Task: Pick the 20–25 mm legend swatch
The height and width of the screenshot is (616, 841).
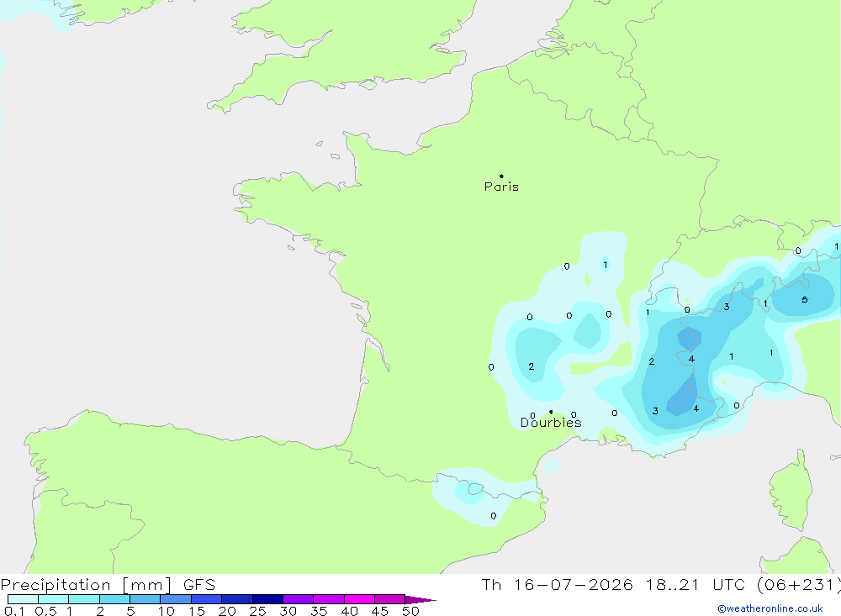Action: [237, 599]
